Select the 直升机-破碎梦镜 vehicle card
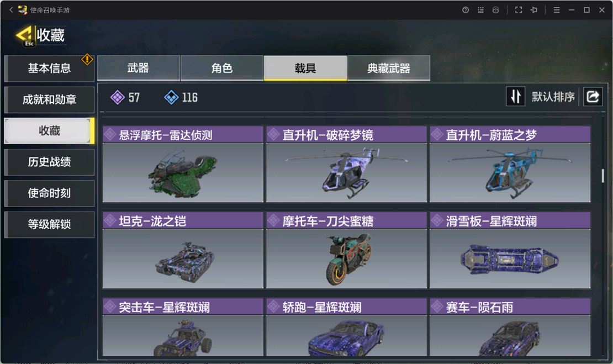Viewport: 613px width, 364px height. tap(346, 164)
